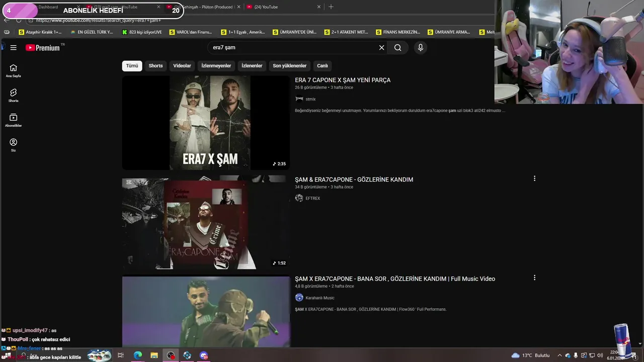The height and width of the screenshot is (362, 644).
Task: Open the ERA 7 CAPONE X ŞAM YENİ PARÇA title
Action: [343, 80]
